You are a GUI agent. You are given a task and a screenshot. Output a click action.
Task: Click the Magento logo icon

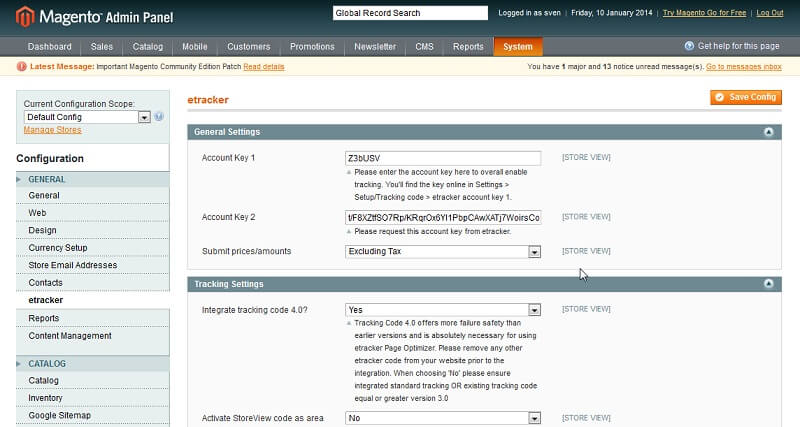point(24,16)
